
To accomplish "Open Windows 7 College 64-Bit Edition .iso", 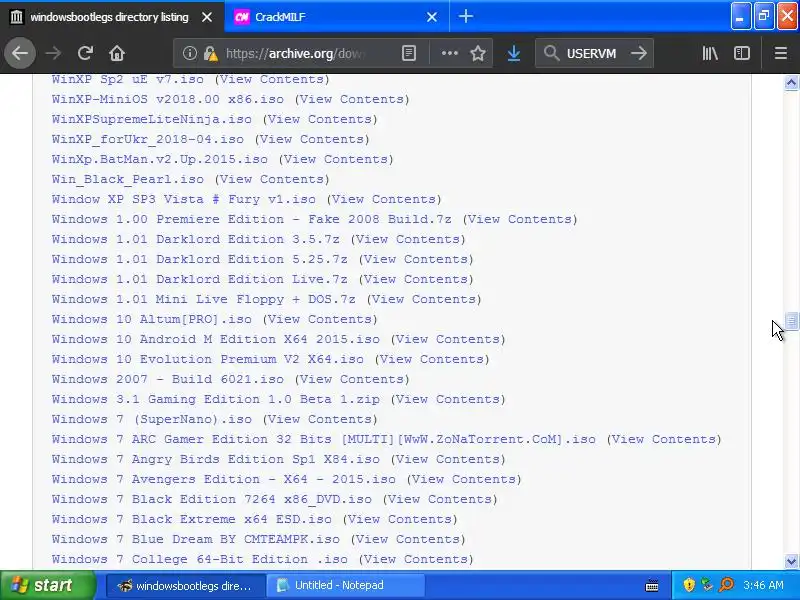I will (199, 559).
